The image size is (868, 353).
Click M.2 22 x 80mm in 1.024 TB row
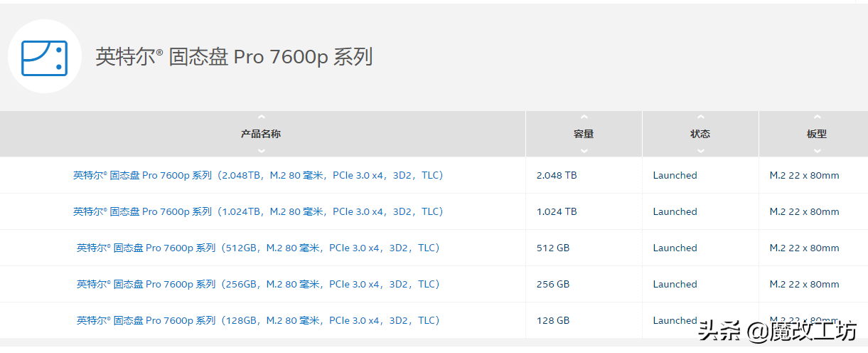click(x=804, y=211)
